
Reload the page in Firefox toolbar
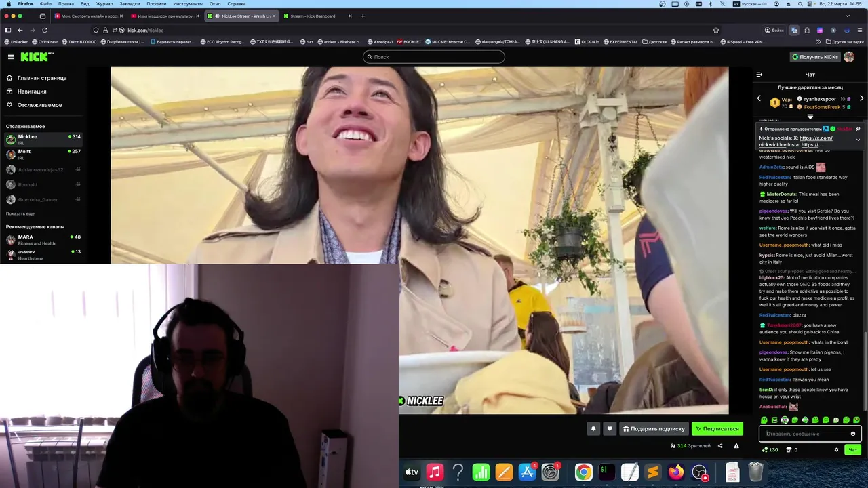(x=45, y=30)
